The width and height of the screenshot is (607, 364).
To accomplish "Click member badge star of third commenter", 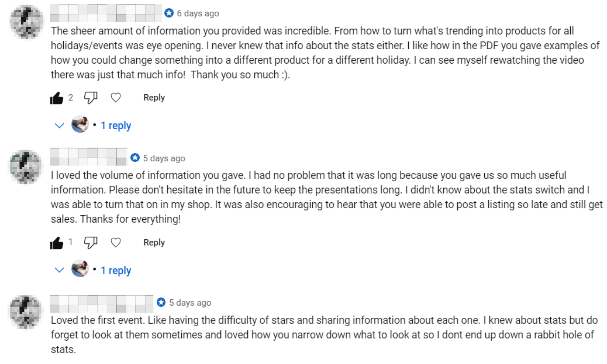I will click(161, 302).
